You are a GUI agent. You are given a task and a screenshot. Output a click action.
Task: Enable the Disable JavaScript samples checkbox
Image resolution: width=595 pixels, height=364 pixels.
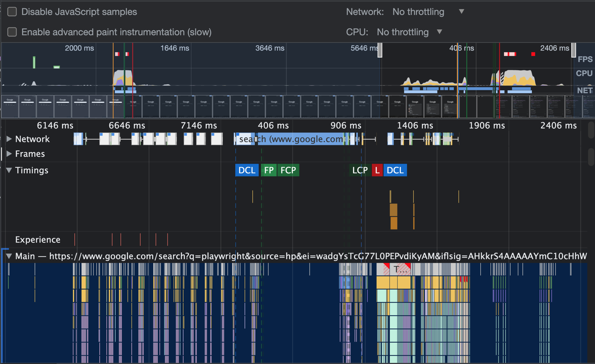pos(12,12)
